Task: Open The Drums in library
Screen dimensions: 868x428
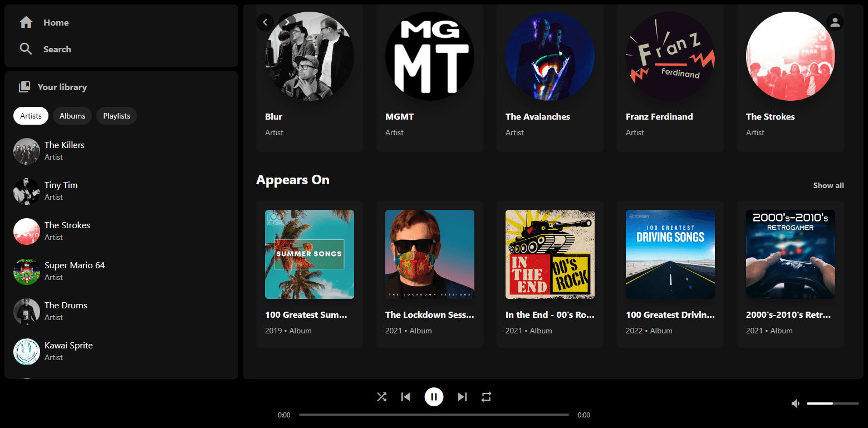Action: click(121, 312)
